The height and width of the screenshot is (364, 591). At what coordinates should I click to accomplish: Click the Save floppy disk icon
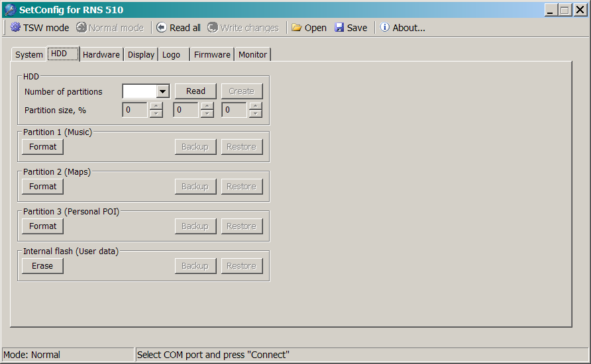click(x=339, y=28)
